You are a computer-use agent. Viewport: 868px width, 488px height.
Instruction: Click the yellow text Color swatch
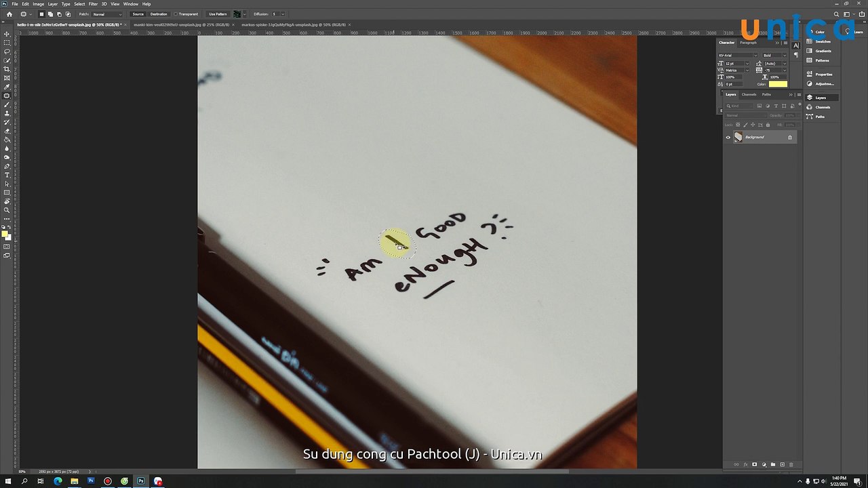coord(778,84)
